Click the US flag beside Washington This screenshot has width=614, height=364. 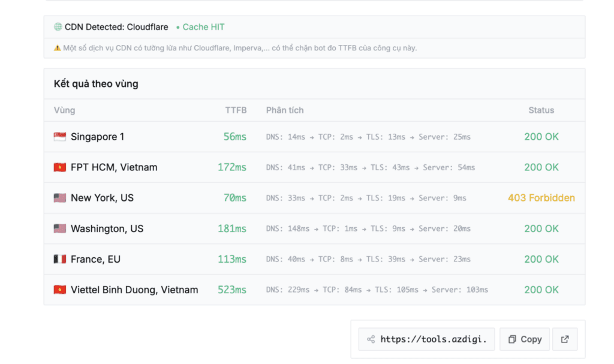[59, 228]
